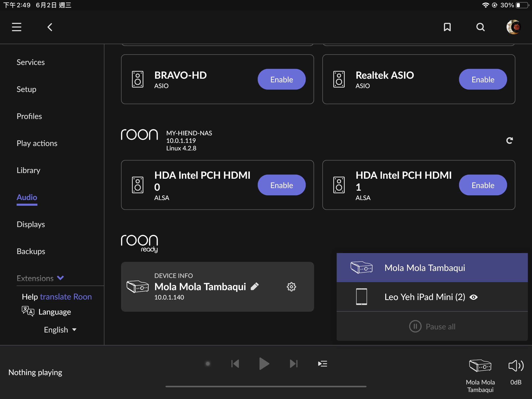Screen dimensions: 532x399
Task: Click the 10.0.1.140 IP address text
Action: [169, 297]
